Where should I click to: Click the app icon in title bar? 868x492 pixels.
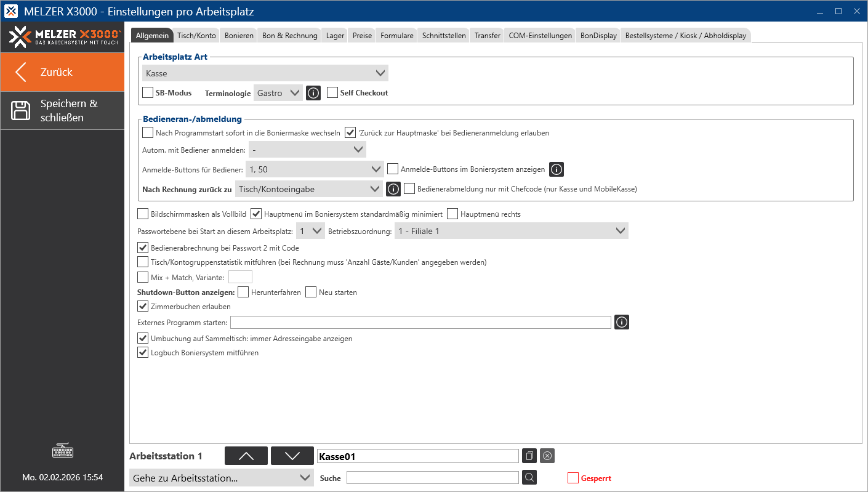[11, 11]
